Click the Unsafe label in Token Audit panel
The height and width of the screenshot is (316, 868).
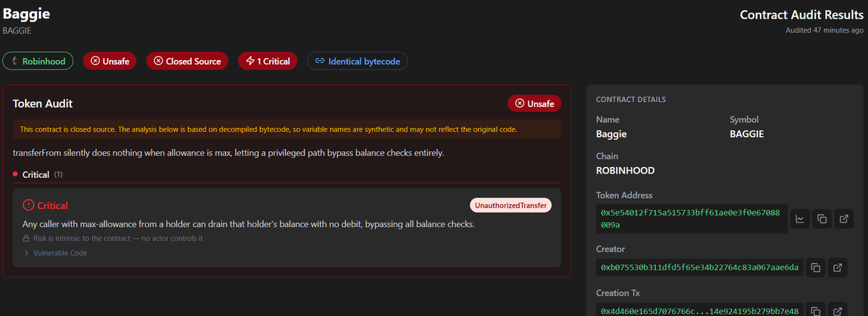[534, 103]
